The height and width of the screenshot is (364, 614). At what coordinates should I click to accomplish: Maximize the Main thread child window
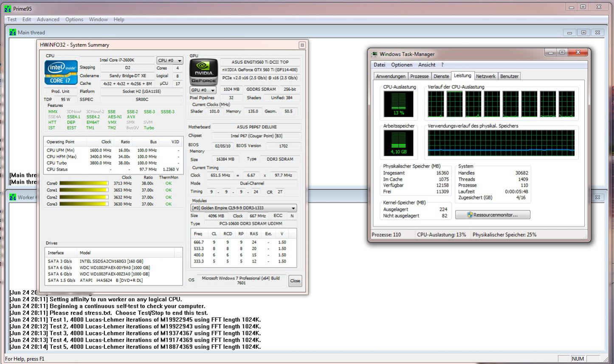pyautogui.click(x=583, y=33)
